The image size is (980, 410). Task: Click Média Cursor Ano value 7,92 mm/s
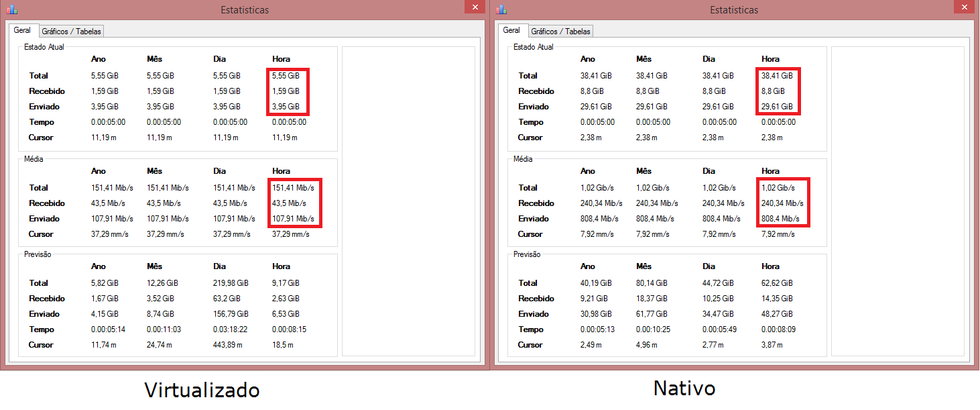[x=597, y=234]
